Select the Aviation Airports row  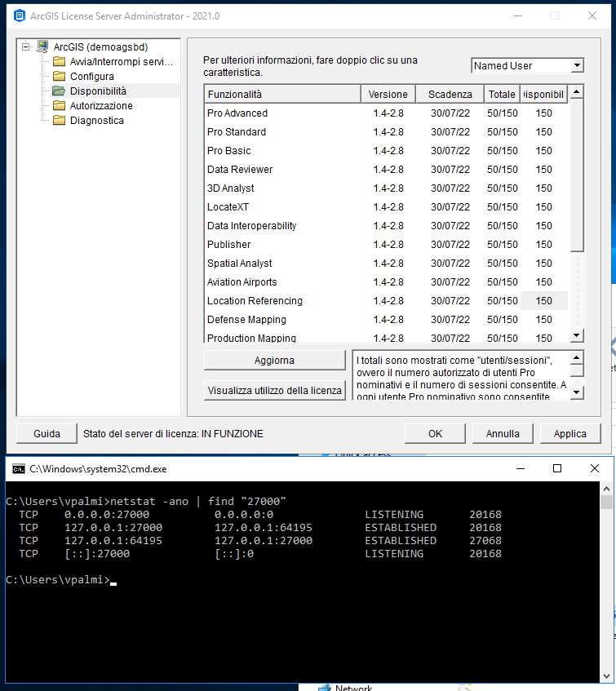(x=387, y=281)
